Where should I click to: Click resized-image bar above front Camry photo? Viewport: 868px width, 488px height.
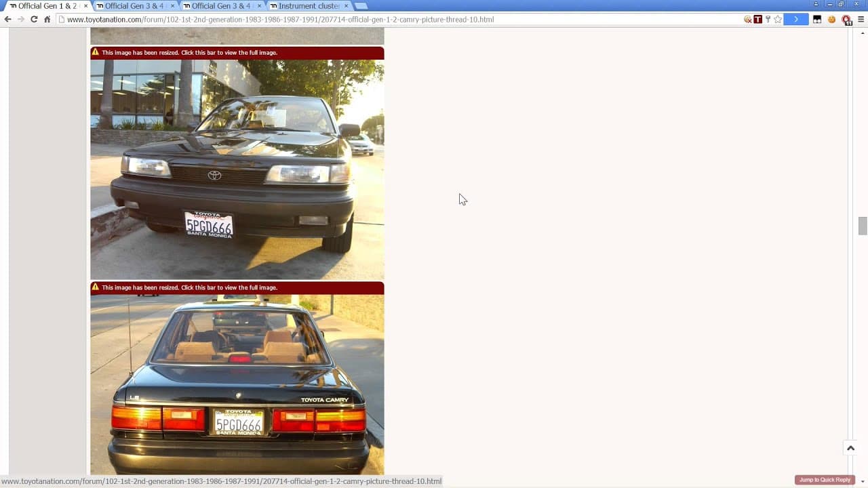(x=237, y=53)
